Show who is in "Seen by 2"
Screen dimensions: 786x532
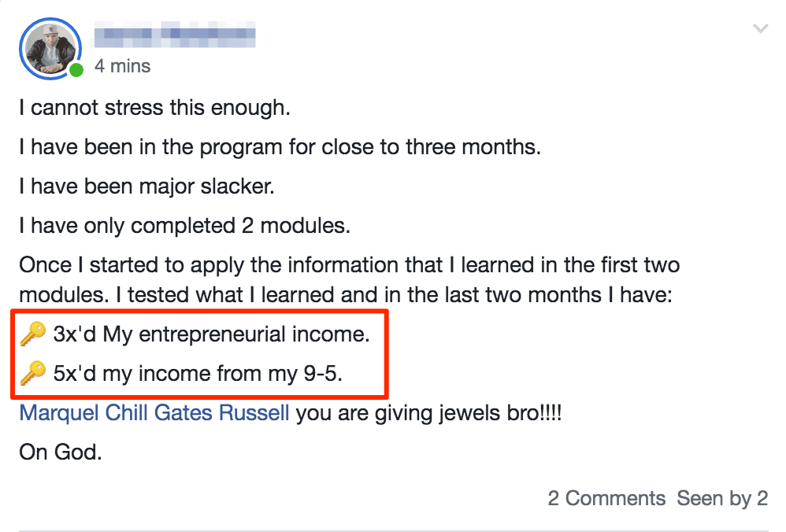722,498
